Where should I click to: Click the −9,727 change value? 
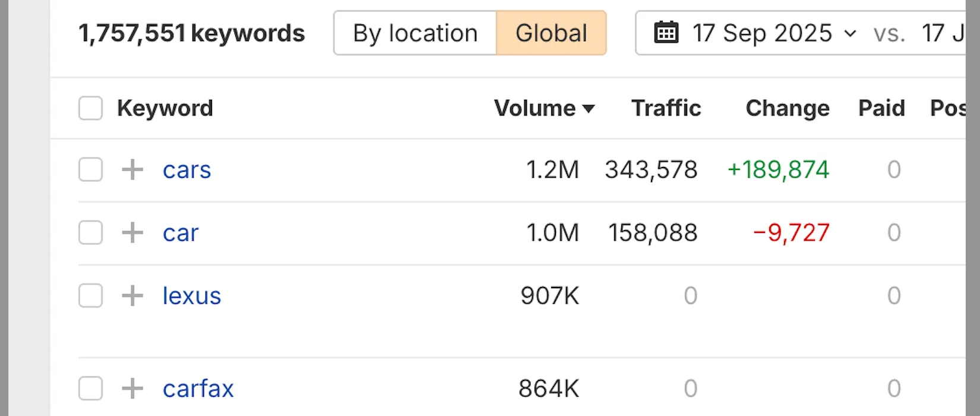(x=791, y=232)
